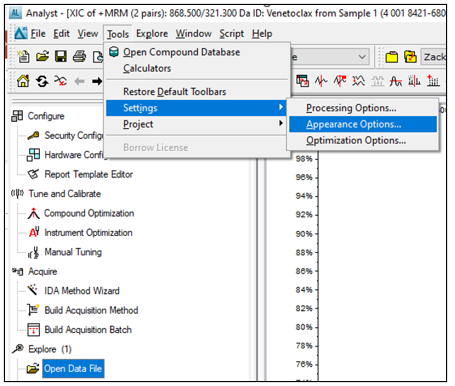
Task: Open Compound Optimization
Action: [x=89, y=213]
